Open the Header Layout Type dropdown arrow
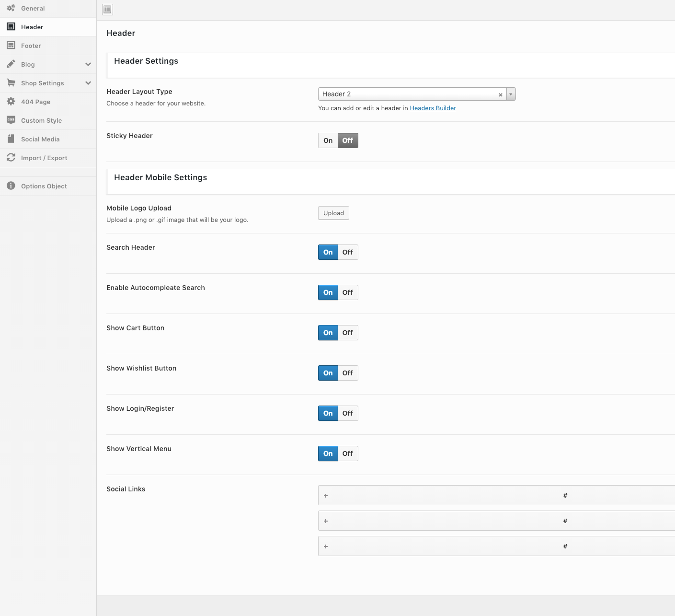Viewport: 675px width, 616px height. [x=511, y=94]
